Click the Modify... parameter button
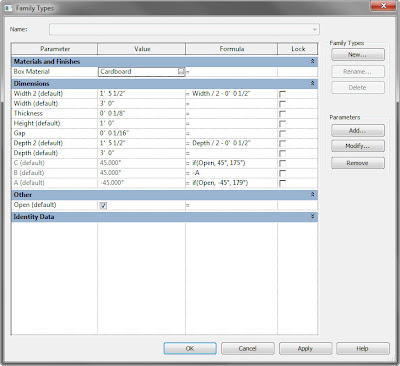This screenshot has height=366, width=400. click(358, 146)
